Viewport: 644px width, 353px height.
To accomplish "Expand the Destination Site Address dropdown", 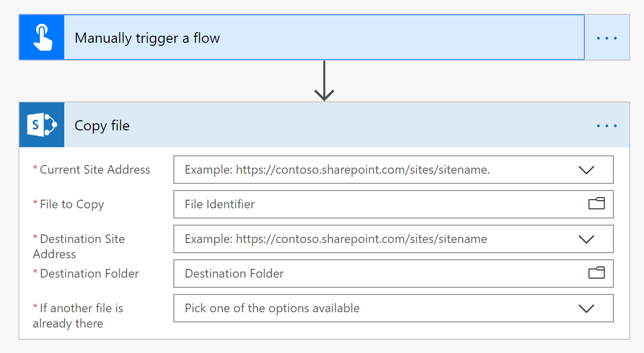I will [x=586, y=239].
